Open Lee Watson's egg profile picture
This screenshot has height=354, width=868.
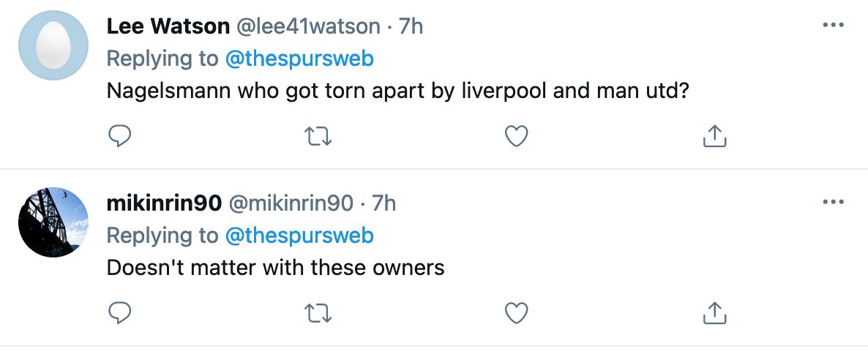(x=53, y=45)
